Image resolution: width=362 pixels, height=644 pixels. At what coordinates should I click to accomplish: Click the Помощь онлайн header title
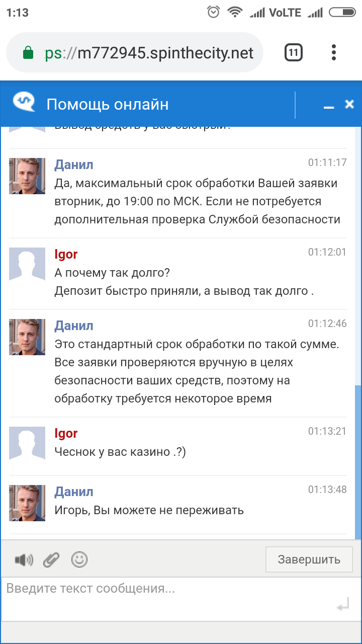(x=108, y=104)
